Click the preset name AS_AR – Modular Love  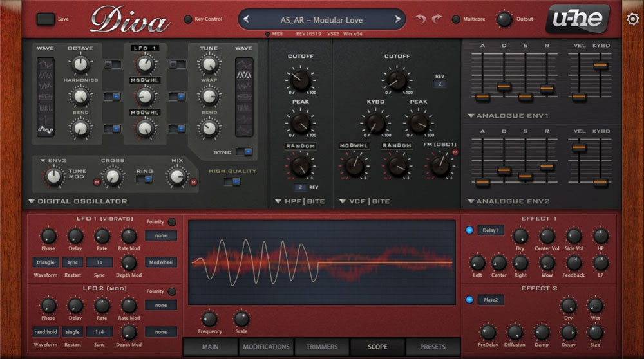[321, 20]
